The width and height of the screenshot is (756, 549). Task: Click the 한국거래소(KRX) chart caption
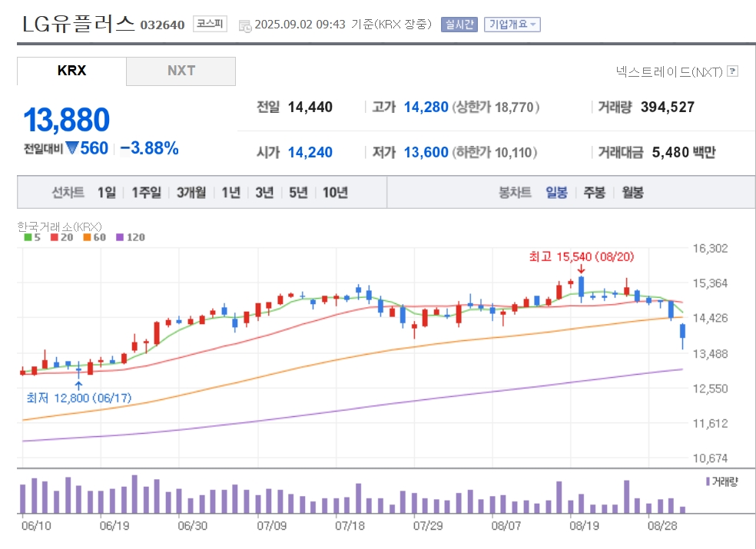[x=59, y=227]
